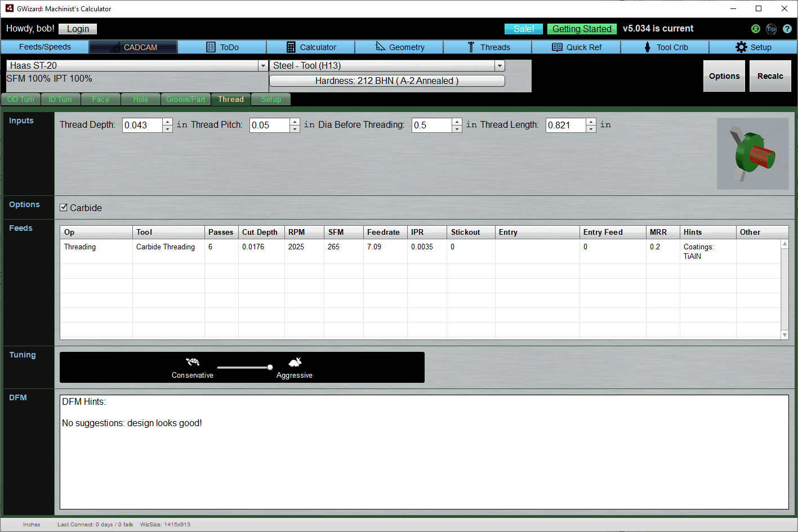Uncheck the Carbide checkbox
The image size is (798, 532).
pos(64,207)
